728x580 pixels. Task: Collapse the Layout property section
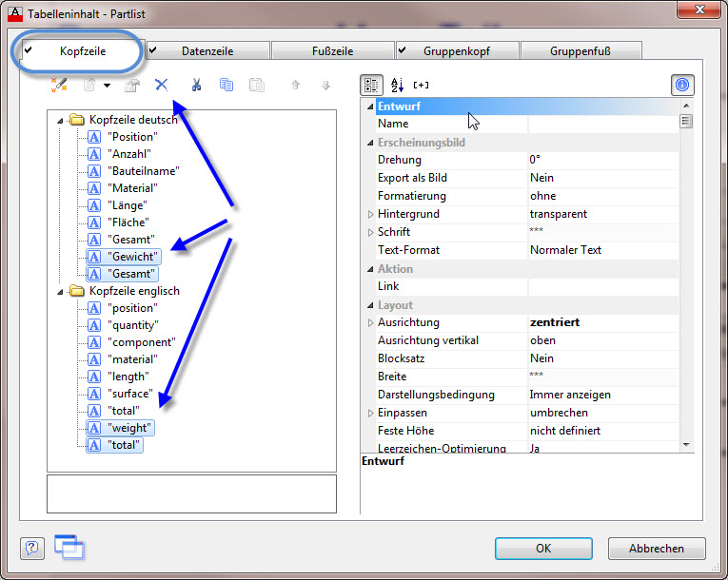(370, 305)
